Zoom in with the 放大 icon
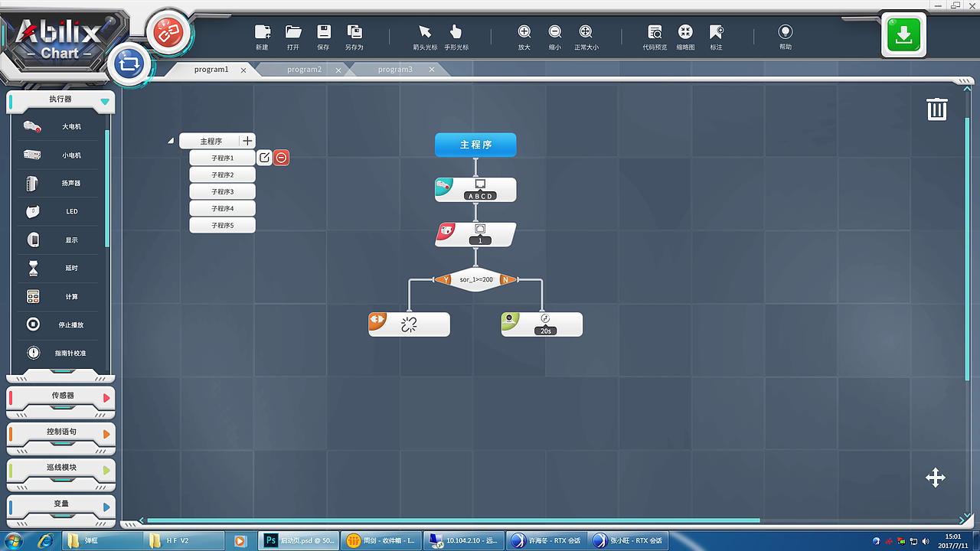 click(x=524, y=32)
